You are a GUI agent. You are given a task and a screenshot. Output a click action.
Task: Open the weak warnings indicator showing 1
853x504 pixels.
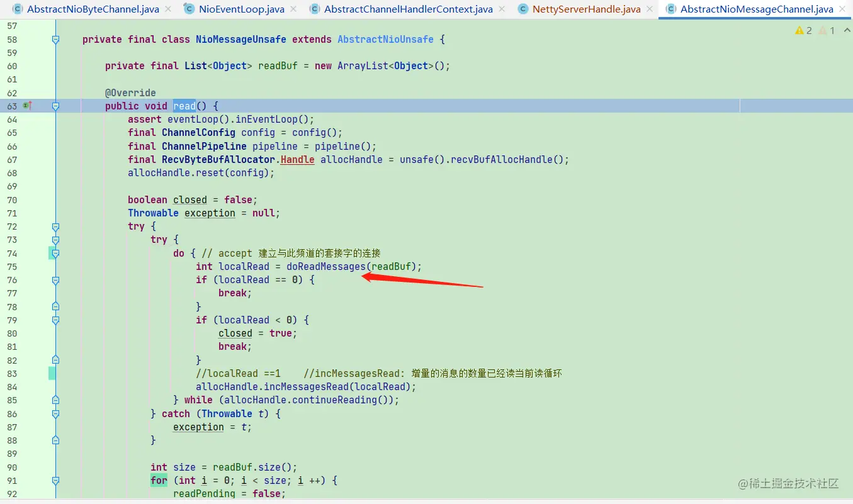[x=827, y=30]
